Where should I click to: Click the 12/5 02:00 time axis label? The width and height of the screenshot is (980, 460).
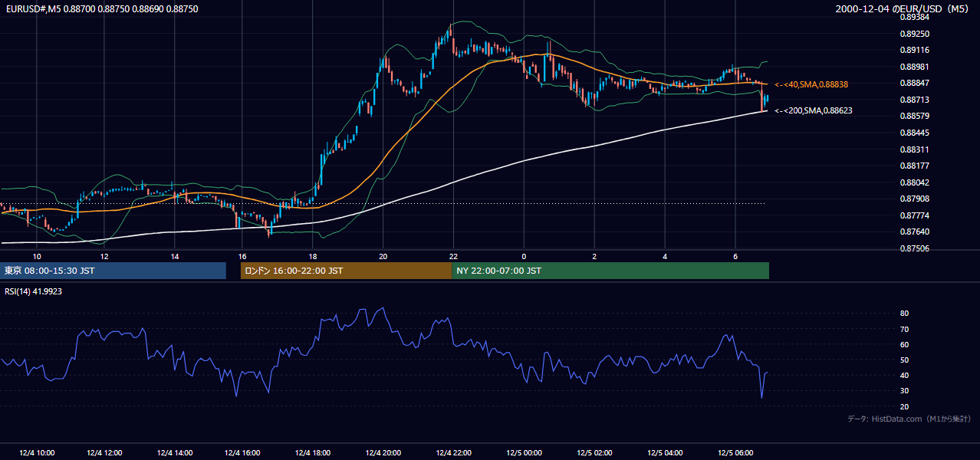click(x=594, y=453)
